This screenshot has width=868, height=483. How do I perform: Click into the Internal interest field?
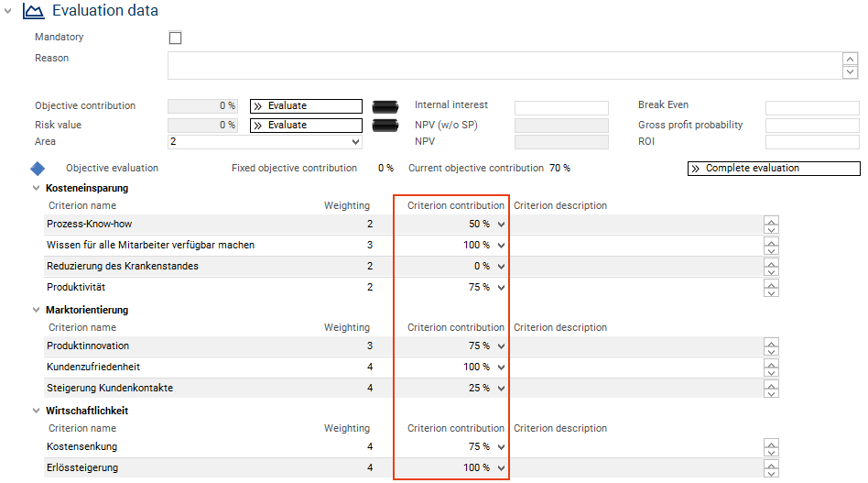tap(561, 108)
